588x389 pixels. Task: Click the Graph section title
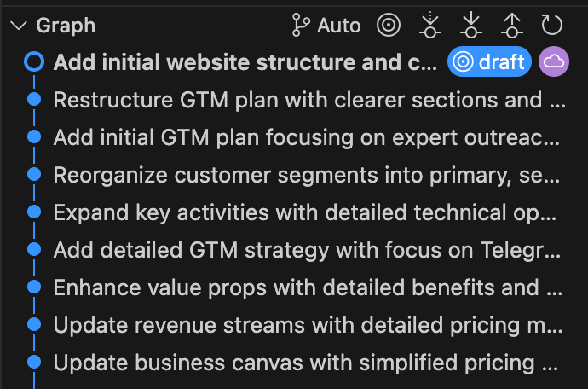66,26
